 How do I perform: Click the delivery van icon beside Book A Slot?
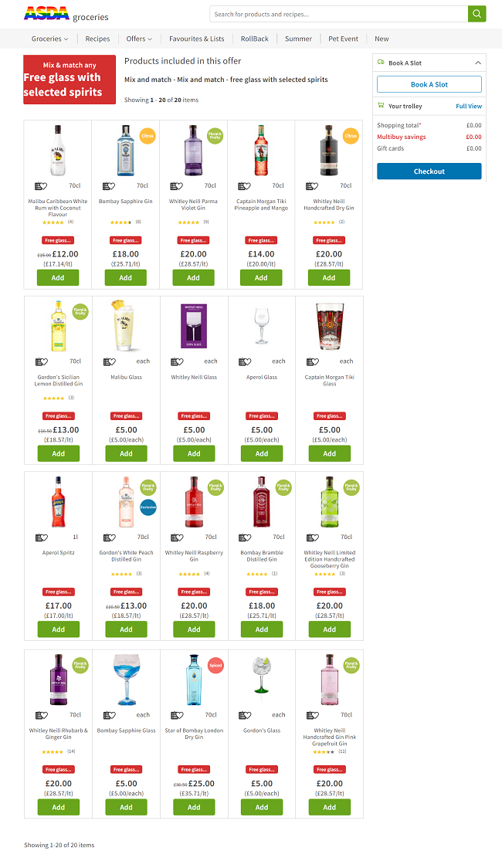[381, 63]
